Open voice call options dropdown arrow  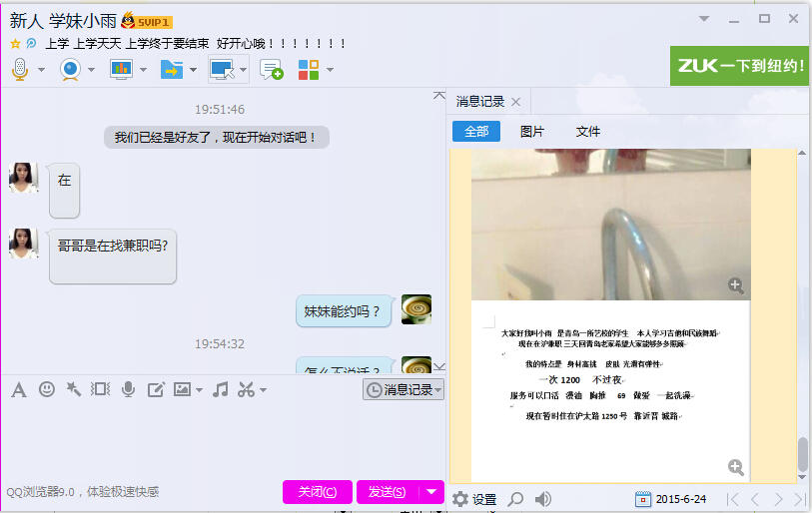coord(41,70)
